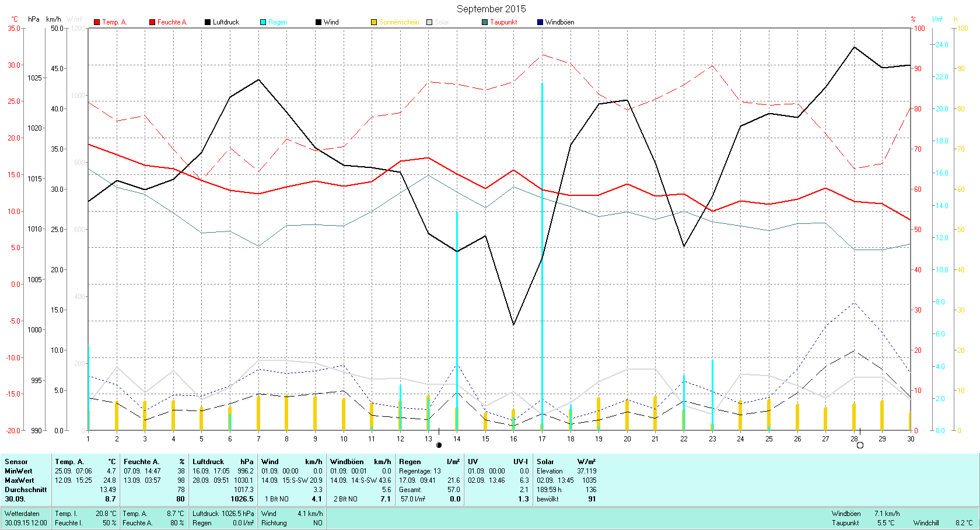Click the 'Durchschnitt' row label

(x=26, y=490)
